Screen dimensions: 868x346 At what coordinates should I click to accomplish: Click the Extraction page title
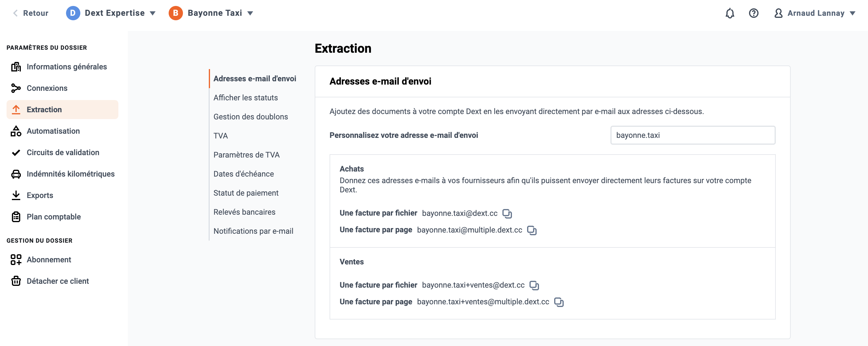(x=343, y=49)
